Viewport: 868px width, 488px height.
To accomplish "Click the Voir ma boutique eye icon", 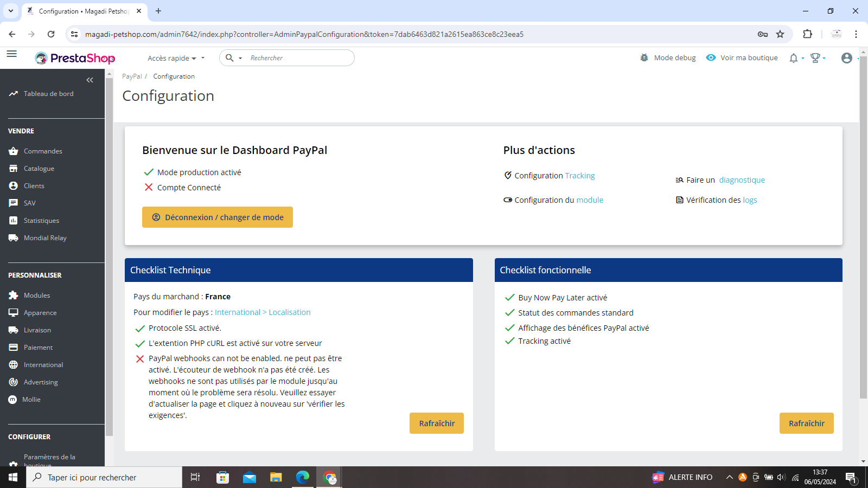I will pos(711,58).
